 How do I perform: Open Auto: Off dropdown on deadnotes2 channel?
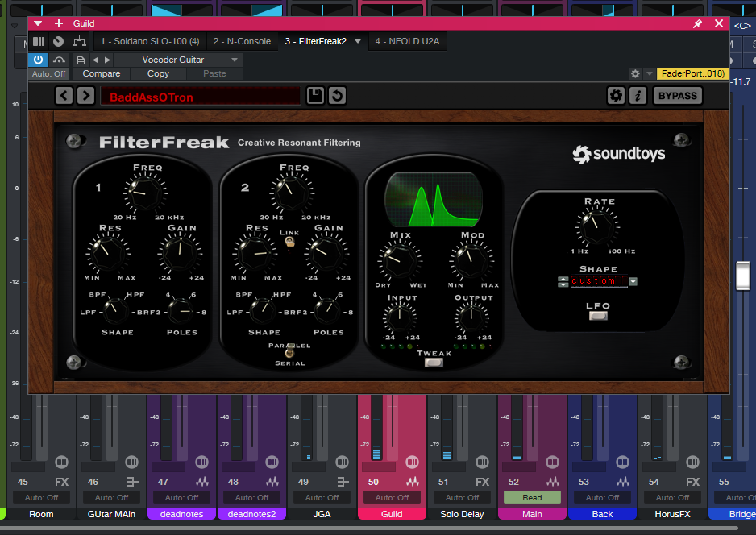pyautogui.click(x=251, y=497)
